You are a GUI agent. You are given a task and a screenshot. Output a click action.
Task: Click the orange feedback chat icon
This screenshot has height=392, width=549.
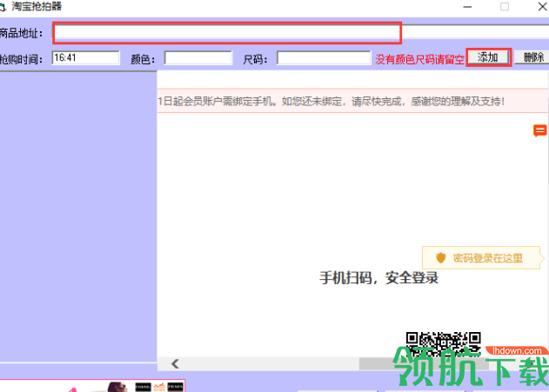point(539,130)
